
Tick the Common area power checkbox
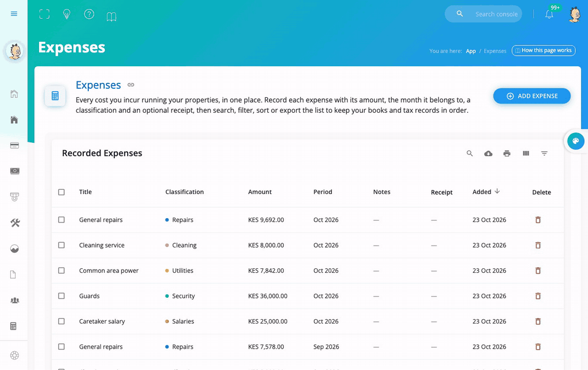pos(61,271)
